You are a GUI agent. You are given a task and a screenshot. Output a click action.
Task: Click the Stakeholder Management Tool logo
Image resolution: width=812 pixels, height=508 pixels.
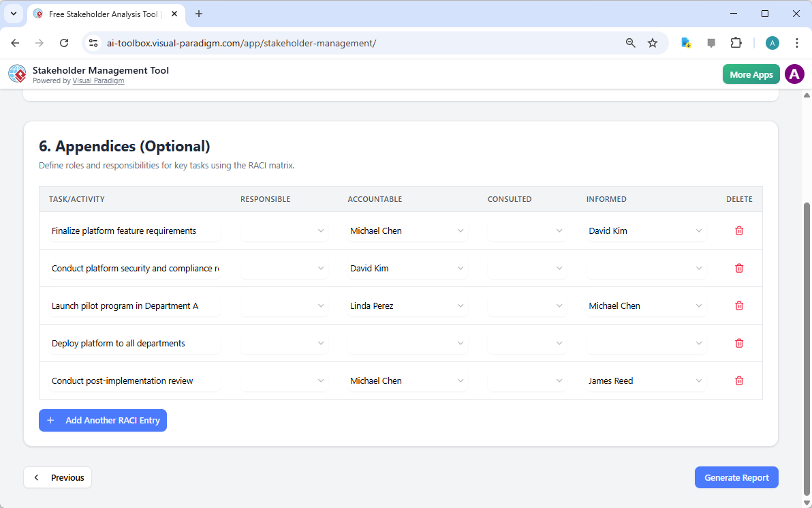coord(17,74)
